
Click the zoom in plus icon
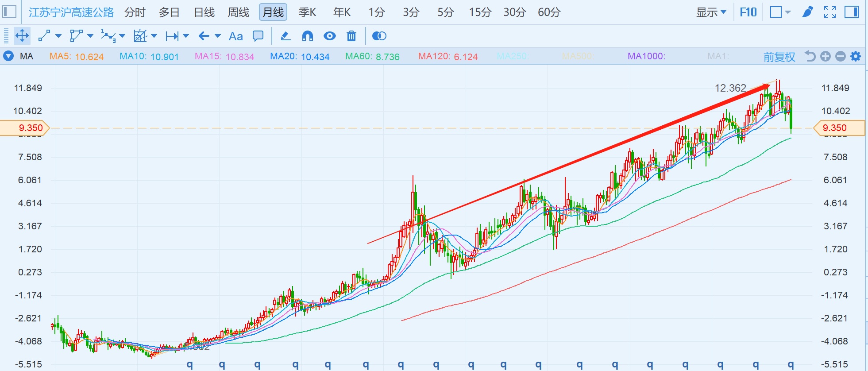click(x=825, y=56)
